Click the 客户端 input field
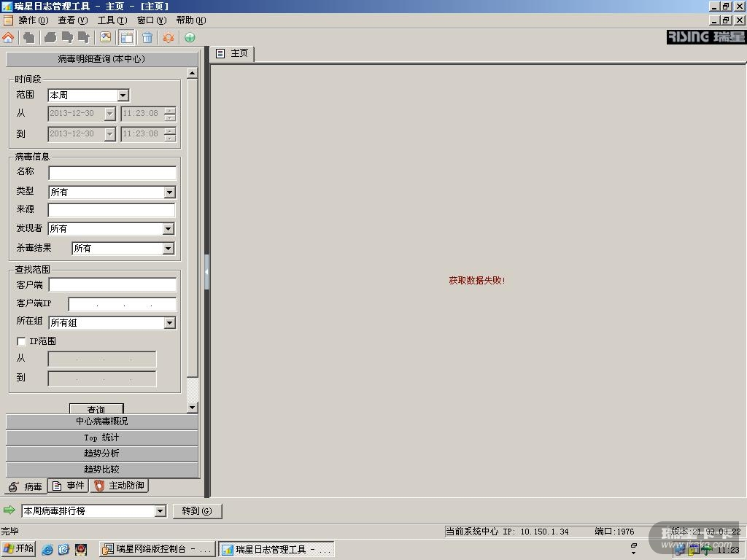The image size is (747, 560). (112, 285)
